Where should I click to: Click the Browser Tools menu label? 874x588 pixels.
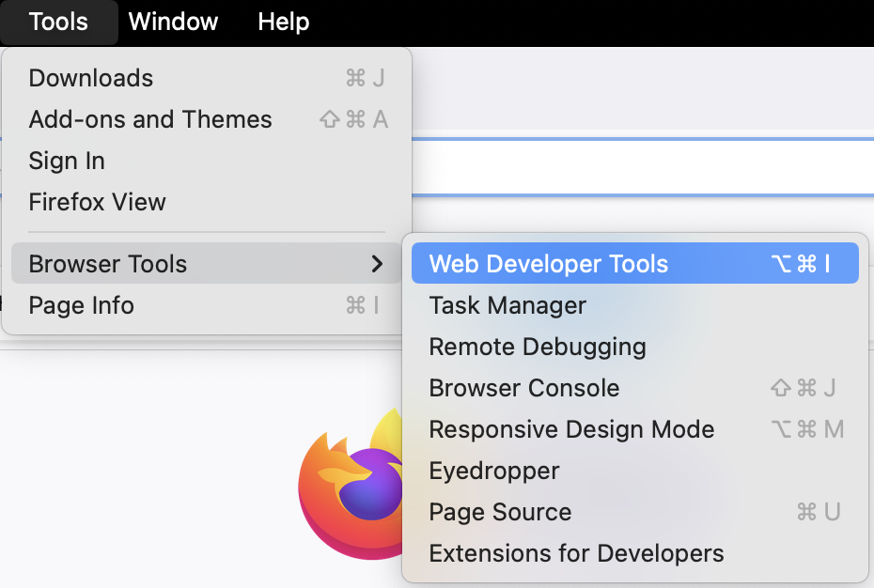108,264
